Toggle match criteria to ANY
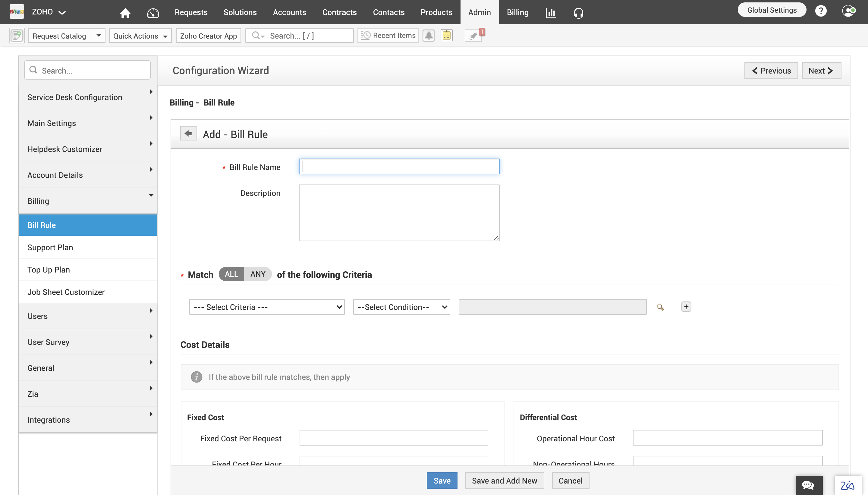The image size is (868, 495). pyautogui.click(x=258, y=274)
